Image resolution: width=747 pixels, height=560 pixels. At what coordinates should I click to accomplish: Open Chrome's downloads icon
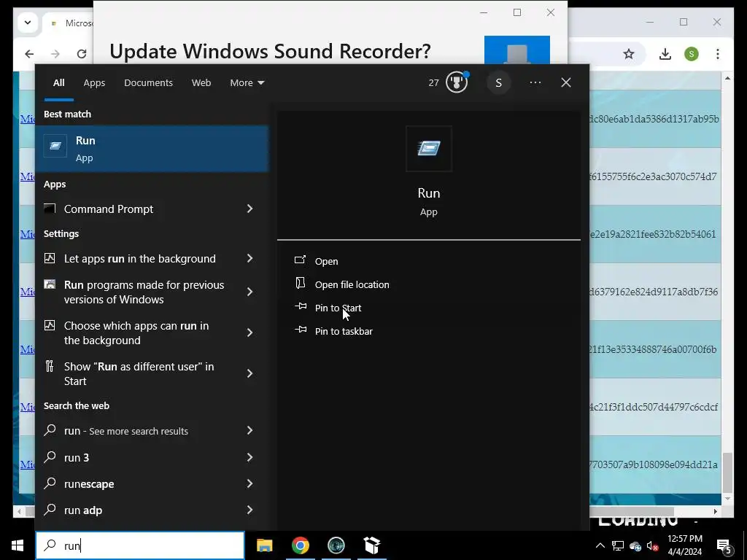pos(665,54)
